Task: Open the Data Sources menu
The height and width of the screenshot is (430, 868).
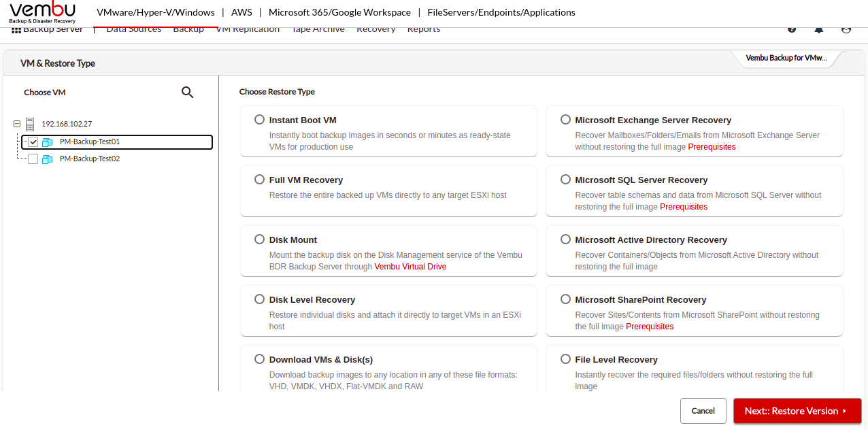Action: (x=134, y=29)
